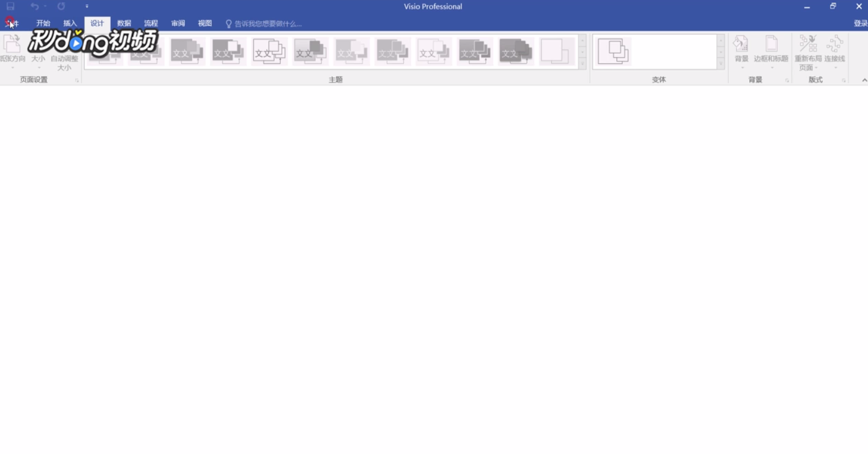Open the Customize Quick Access Toolbar dropdown
This screenshot has width=868, height=454.
(x=87, y=6)
